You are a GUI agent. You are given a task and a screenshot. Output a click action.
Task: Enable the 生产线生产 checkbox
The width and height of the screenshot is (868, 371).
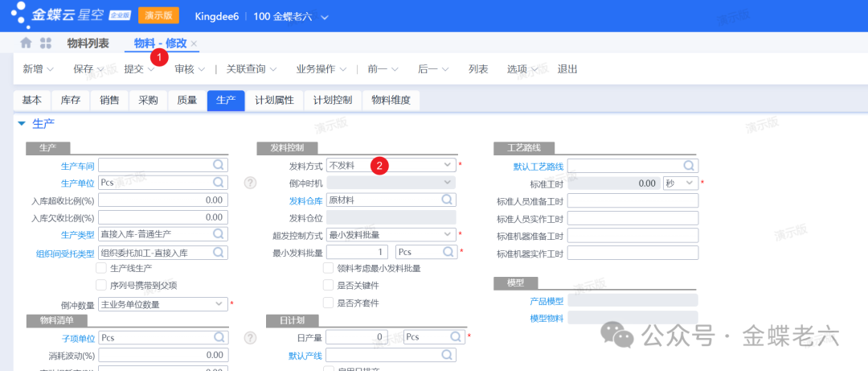click(x=101, y=268)
